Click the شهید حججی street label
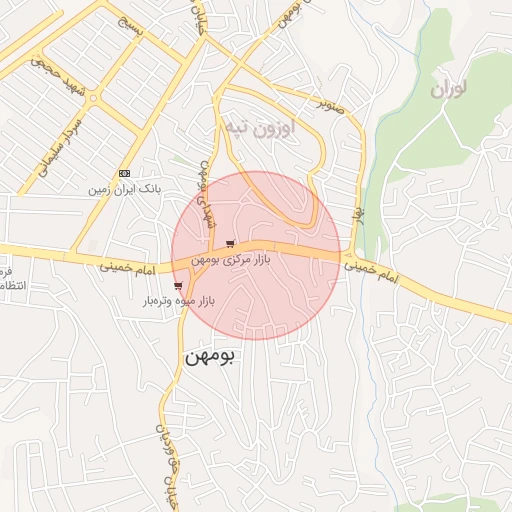 click(58, 77)
